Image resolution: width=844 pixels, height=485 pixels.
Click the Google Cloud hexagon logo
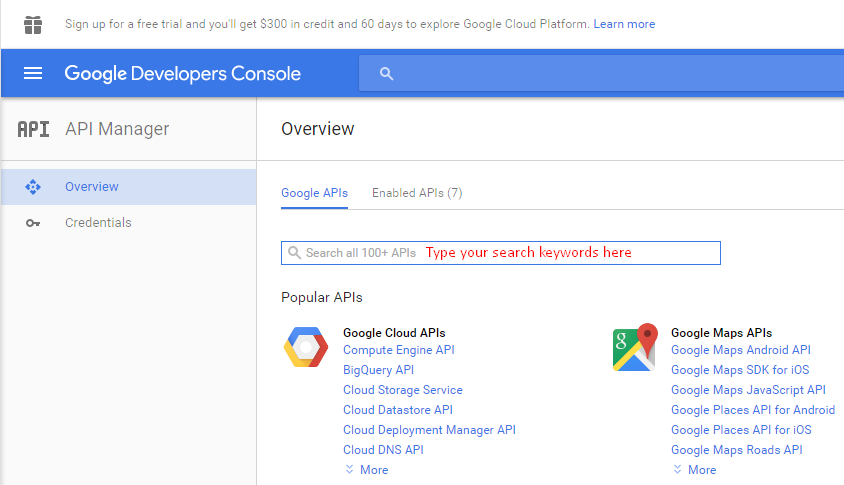pos(306,347)
